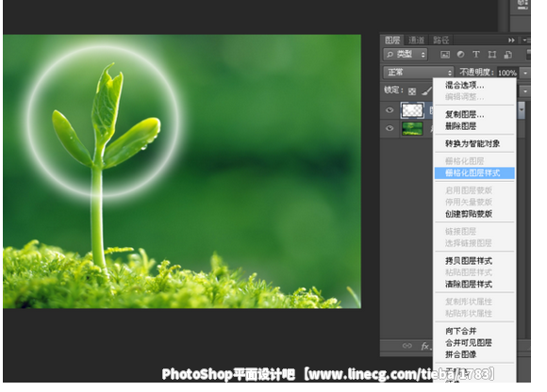This screenshot has width=547, height=392.
Task: Open the 类型 filter type dropdown
Action: pyautogui.click(x=406, y=55)
